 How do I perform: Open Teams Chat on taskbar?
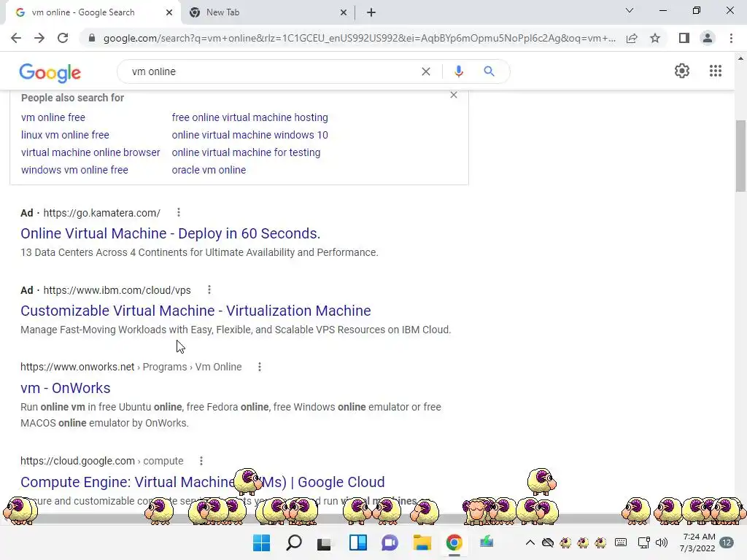click(x=390, y=542)
